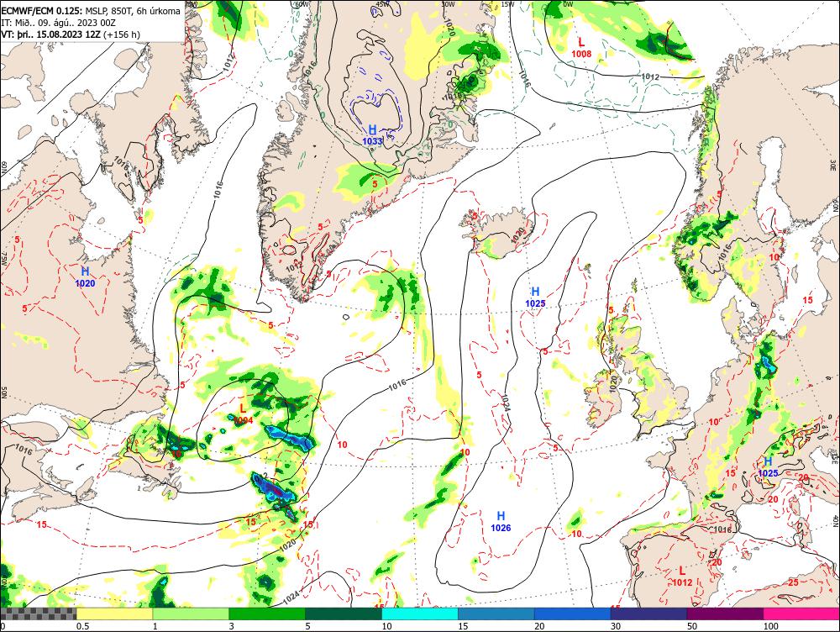Image resolution: width=840 pixels, height=632 pixels.
Task: Click the 'IT: Mið.. 09. ágú.. 2023 00Z' line
Action: coord(59,23)
